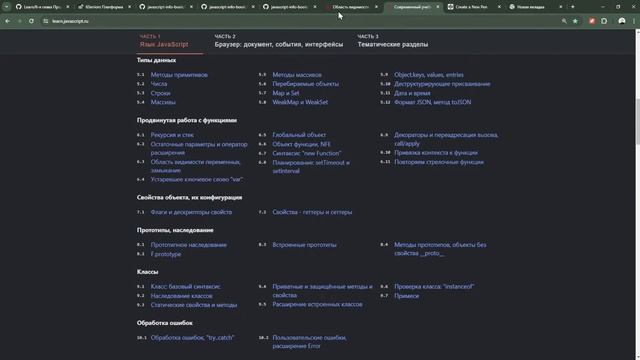Click the zoom magnifier icon in address bar

(x=564, y=21)
